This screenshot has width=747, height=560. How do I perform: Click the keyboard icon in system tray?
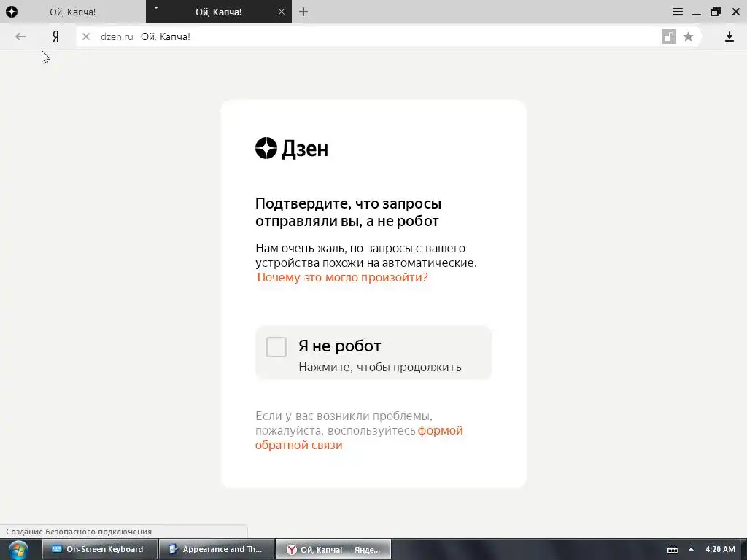pos(672,550)
